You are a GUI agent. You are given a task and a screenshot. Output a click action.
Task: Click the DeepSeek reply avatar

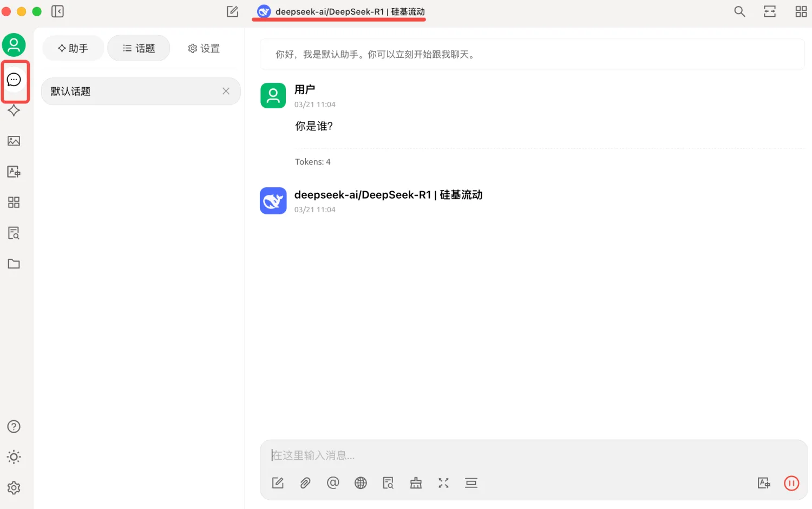point(273,201)
